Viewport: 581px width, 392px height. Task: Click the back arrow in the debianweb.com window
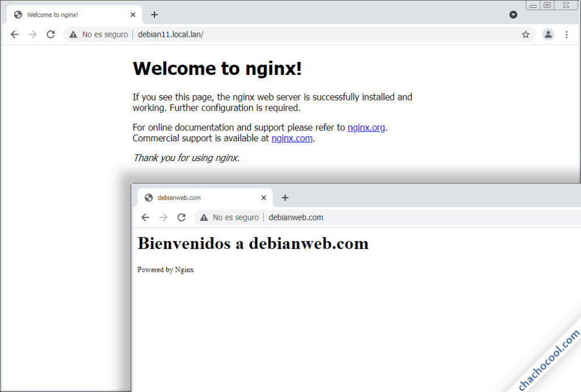[145, 217]
